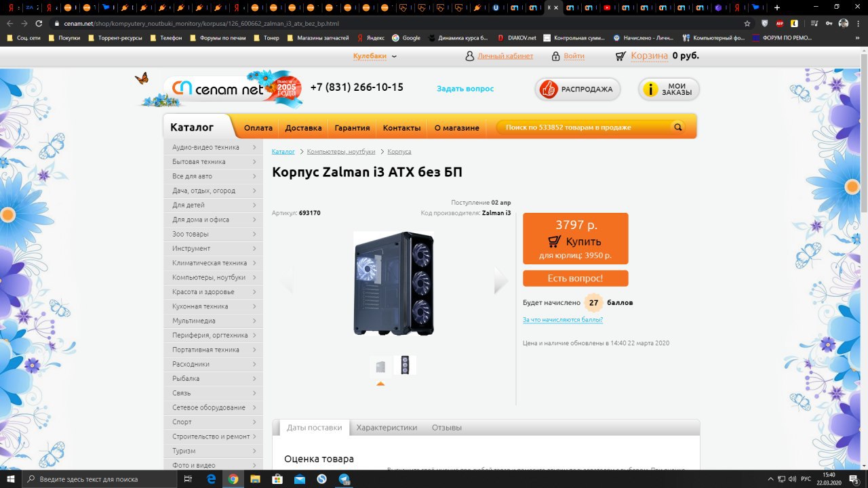The image size is (868, 488).
Task: Open the Кулебаки city dropdown
Action: click(x=374, y=56)
